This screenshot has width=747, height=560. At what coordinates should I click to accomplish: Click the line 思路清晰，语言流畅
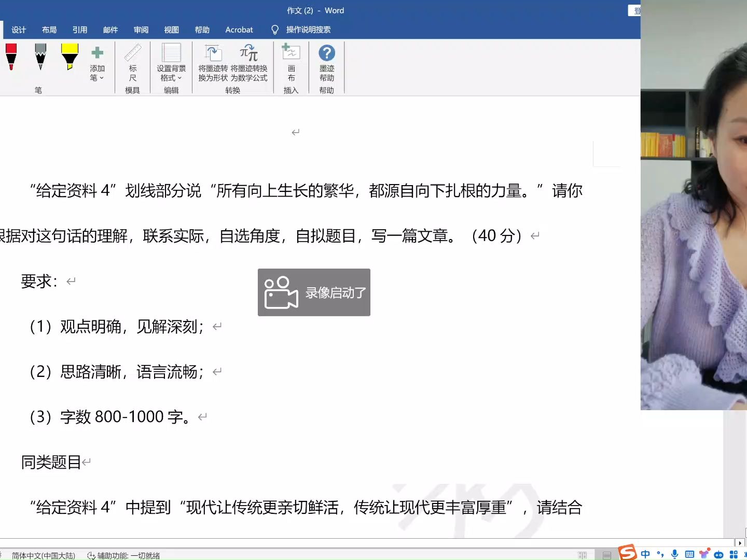coord(128,372)
